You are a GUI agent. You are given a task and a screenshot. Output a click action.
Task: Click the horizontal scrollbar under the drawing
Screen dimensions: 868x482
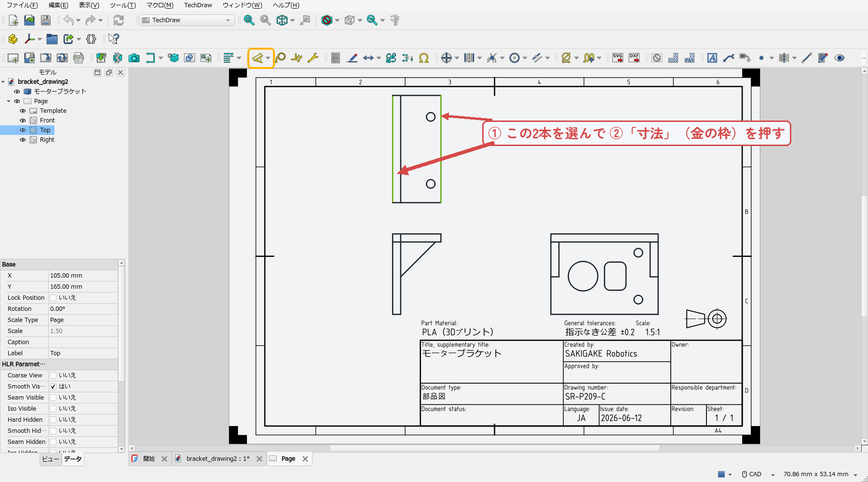pos(494,448)
